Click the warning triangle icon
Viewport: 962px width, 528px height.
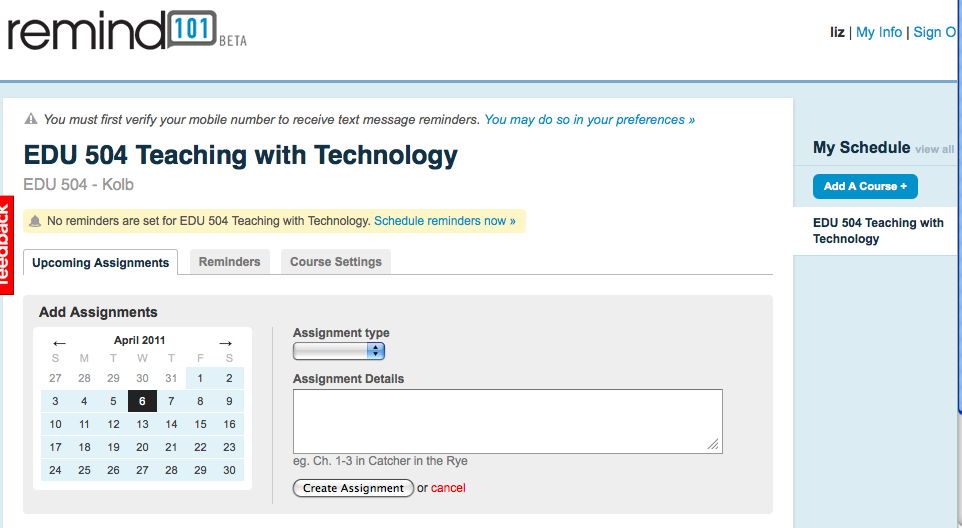[31, 119]
